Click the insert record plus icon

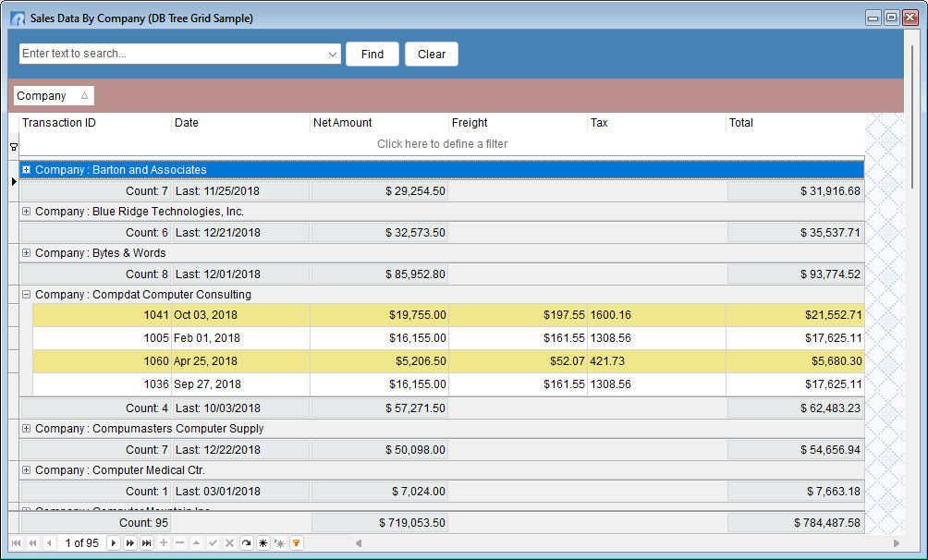click(164, 542)
